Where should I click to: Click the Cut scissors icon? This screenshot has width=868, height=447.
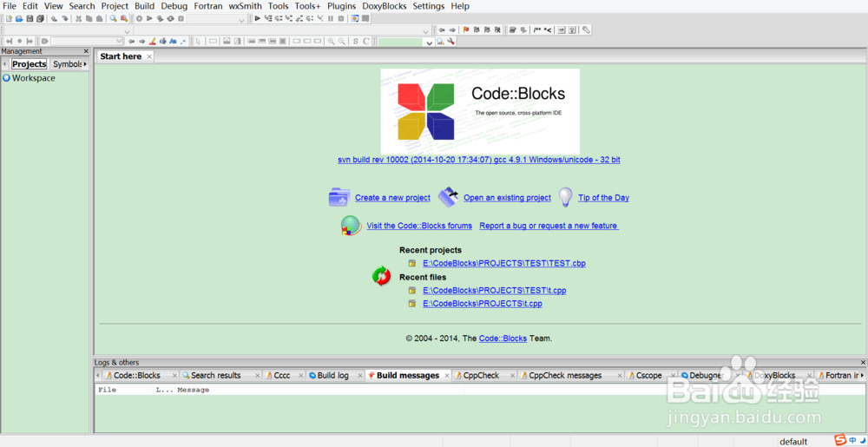[79, 18]
